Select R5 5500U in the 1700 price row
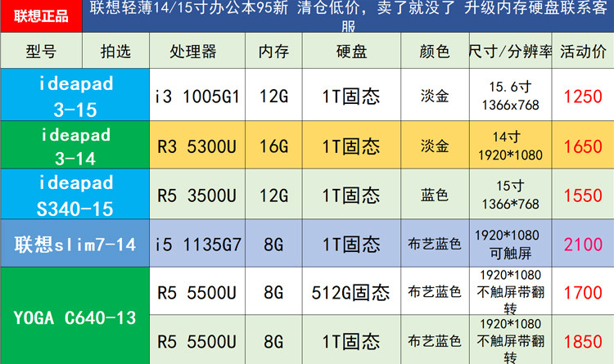This screenshot has height=364, width=614. point(197,291)
